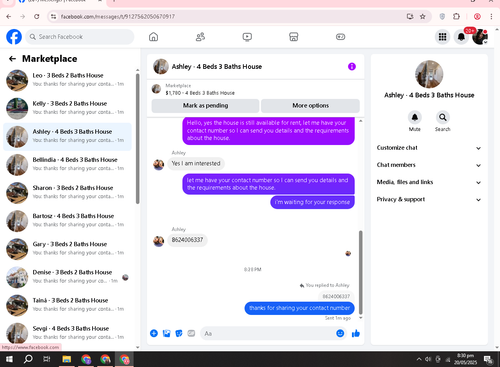The width and height of the screenshot is (500, 367).
Task: Choose a sticker icon in composer
Action: pyautogui.click(x=179, y=333)
